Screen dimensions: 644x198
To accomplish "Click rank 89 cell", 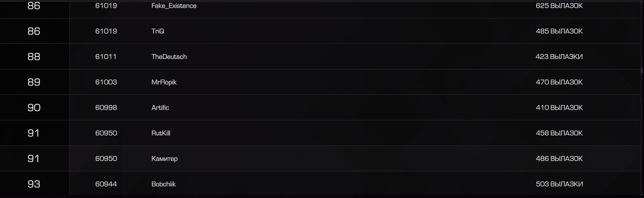I will [x=34, y=82].
